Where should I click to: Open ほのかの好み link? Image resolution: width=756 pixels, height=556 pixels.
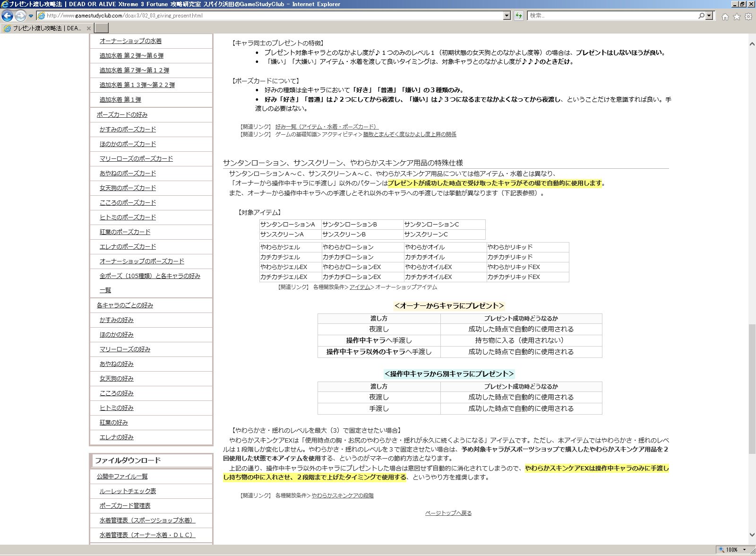click(116, 335)
